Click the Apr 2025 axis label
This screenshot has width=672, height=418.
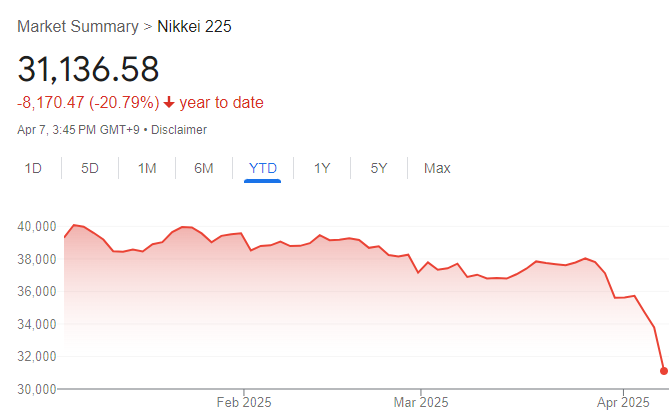622,403
